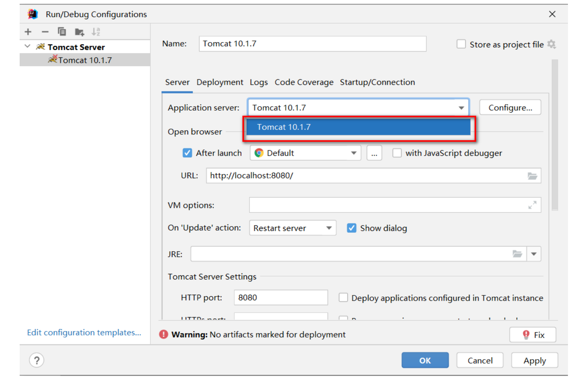The height and width of the screenshot is (386, 588).
Task: Open the help question mark button
Action: 36,360
